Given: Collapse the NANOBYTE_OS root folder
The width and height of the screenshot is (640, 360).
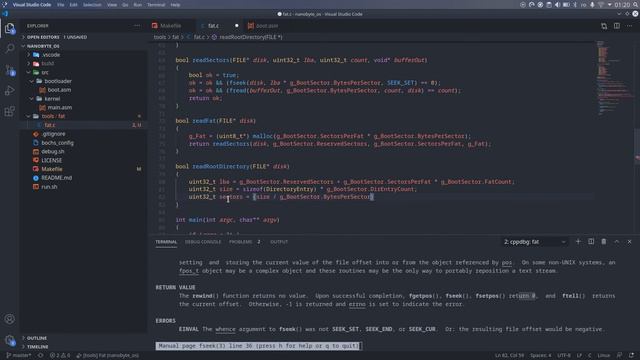Looking at the screenshot, I should click(84, 46).
